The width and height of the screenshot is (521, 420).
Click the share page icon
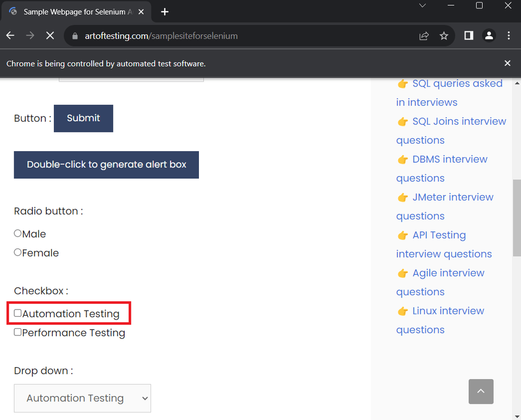pos(424,36)
